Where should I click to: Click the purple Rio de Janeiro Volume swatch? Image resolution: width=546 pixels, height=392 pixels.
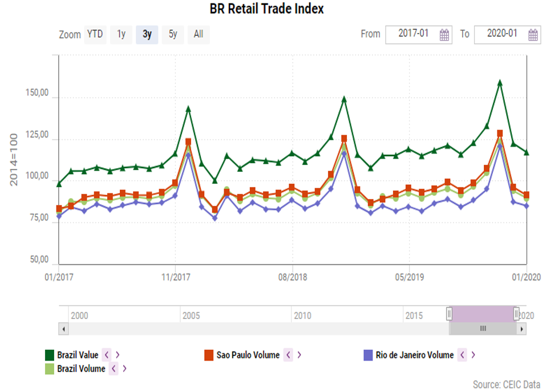click(x=368, y=355)
